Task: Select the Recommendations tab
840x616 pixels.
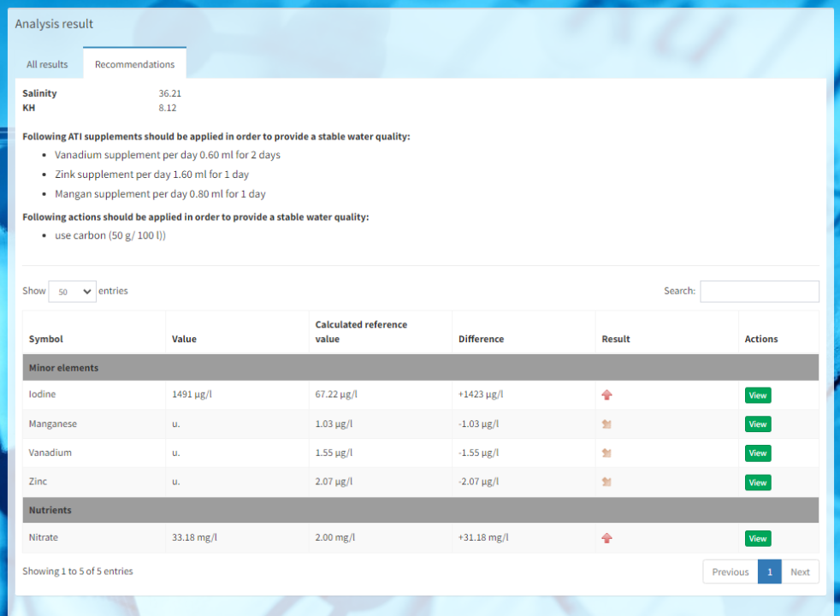Action: click(x=134, y=64)
